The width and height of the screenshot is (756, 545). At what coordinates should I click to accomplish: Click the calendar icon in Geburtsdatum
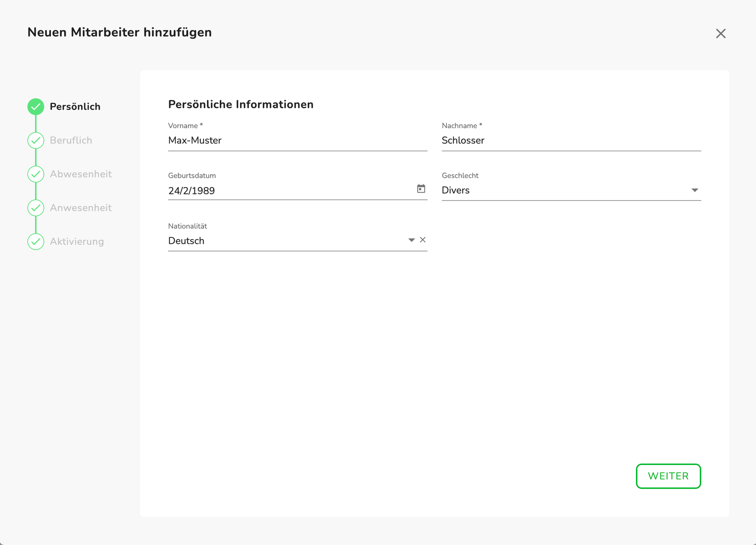point(421,189)
